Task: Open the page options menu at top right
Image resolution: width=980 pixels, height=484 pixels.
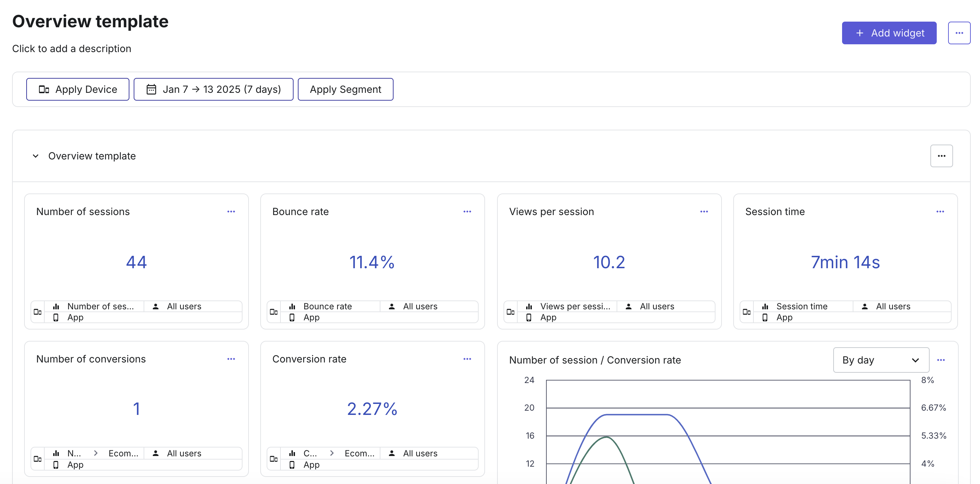Action: [959, 33]
